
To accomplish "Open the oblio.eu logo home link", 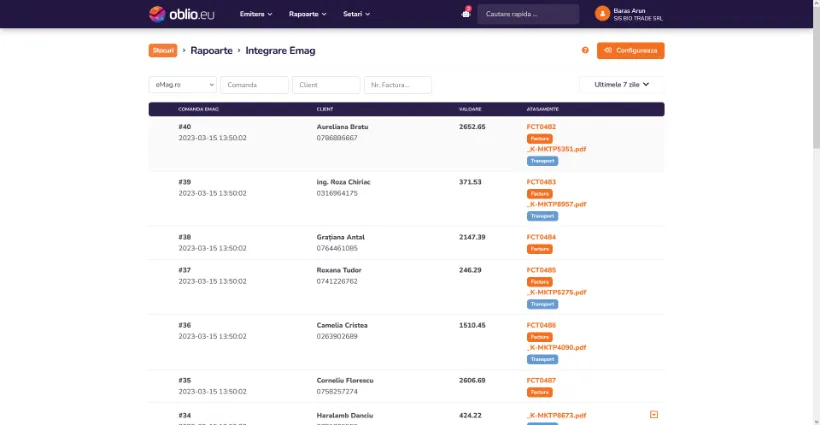I will point(181,14).
